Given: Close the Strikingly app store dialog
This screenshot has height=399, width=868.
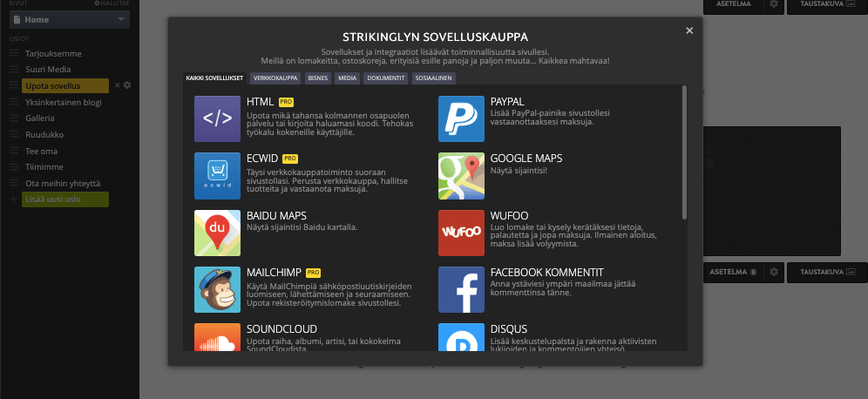Looking at the screenshot, I should pyautogui.click(x=689, y=31).
